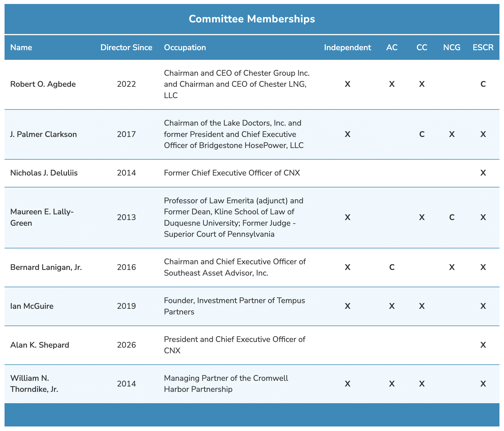The height and width of the screenshot is (431, 504).
Task: Click Bernard Lanigan, Jr.'s name
Action: coord(46,267)
